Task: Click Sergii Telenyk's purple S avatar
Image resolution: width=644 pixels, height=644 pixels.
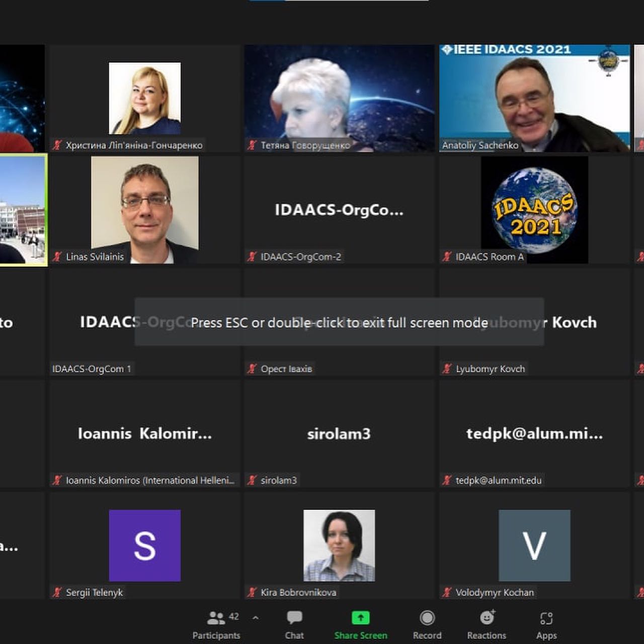Action: click(145, 545)
